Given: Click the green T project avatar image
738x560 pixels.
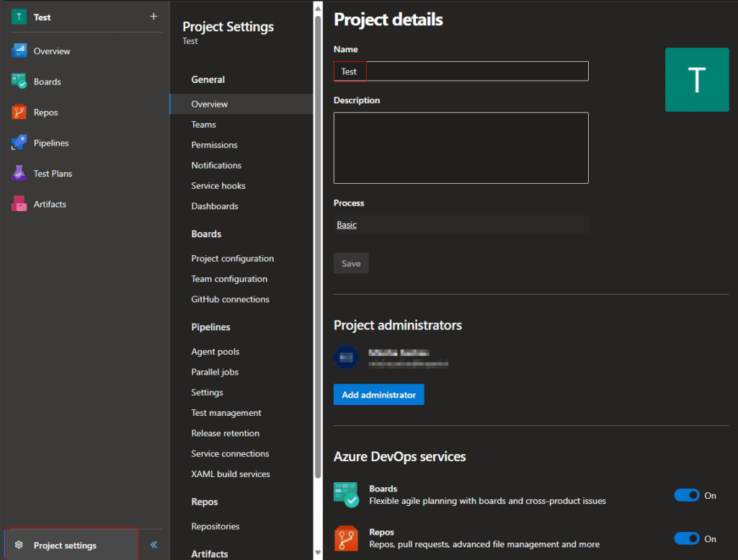Looking at the screenshot, I should [697, 80].
